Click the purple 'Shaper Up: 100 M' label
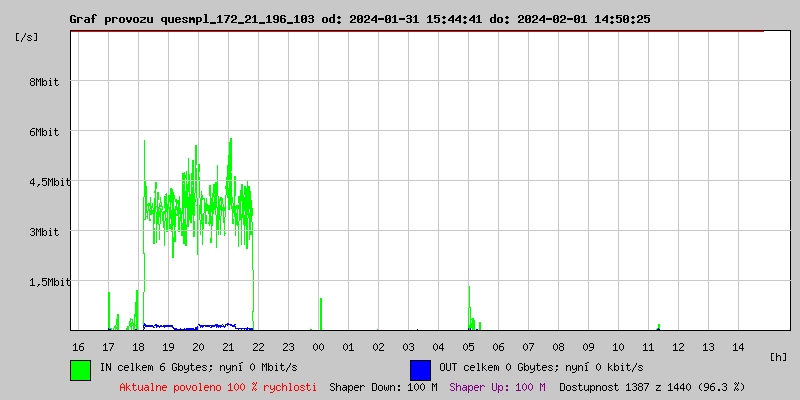The image size is (800, 400). tap(497, 386)
